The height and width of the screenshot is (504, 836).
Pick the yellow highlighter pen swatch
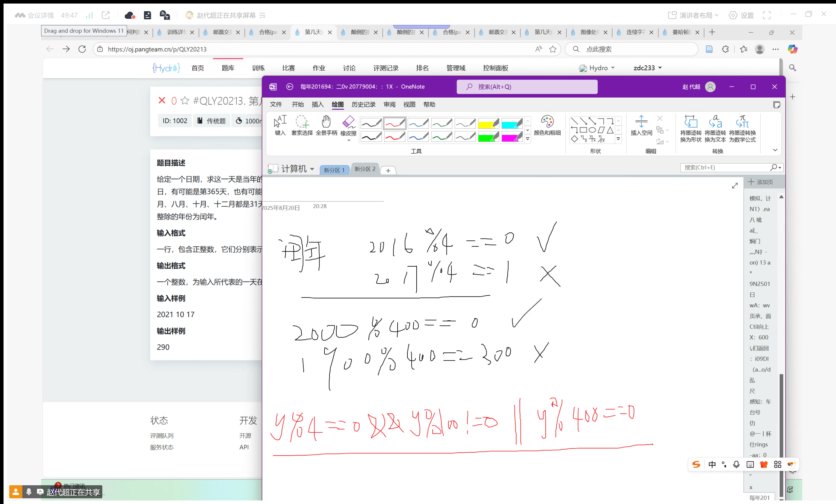(488, 123)
